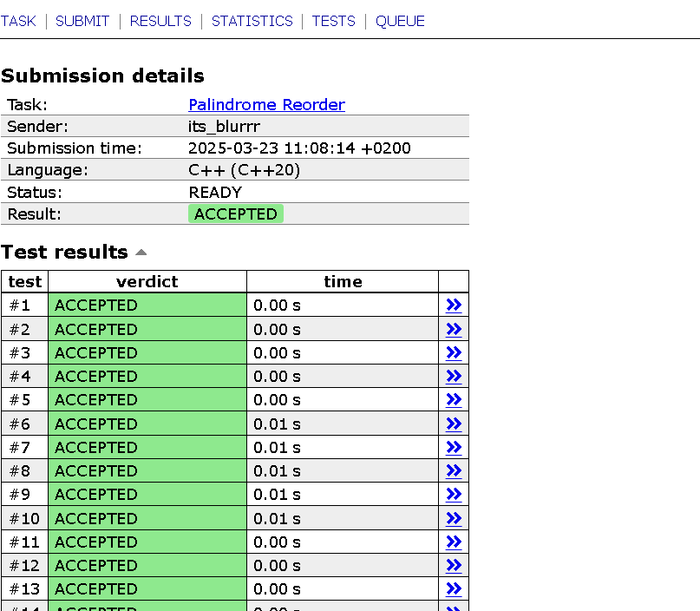Open details arrow for test #11
This screenshot has width=700, height=611.
click(454, 542)
